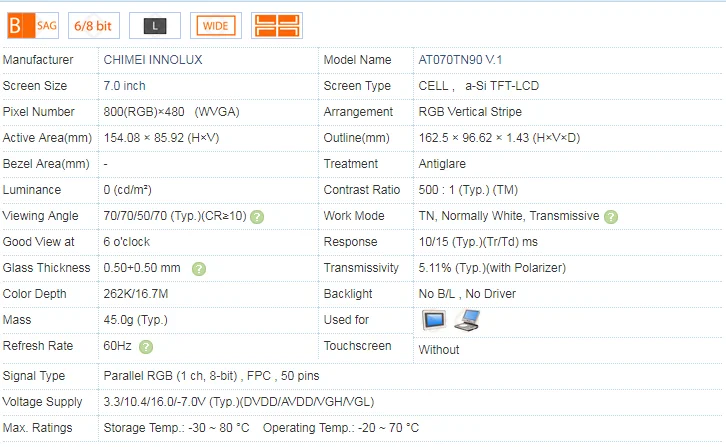Click the Touchscreen label

[x=357, y=346]
